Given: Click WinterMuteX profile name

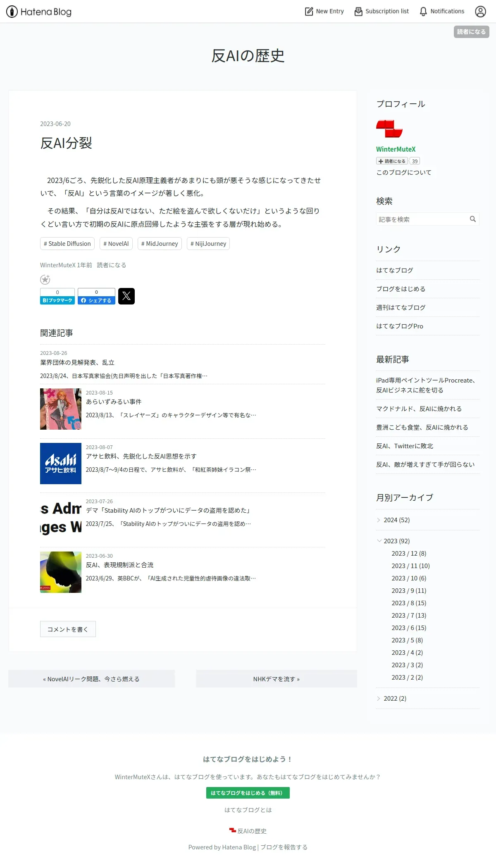Looking at the screenshot, I should pos(396,149).
